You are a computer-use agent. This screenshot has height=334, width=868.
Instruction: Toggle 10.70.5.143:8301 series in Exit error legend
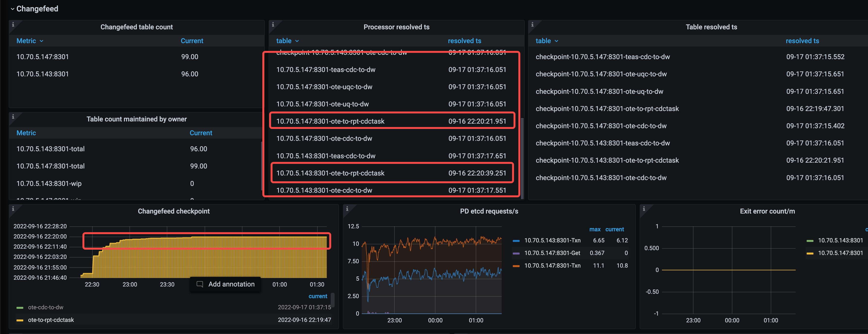coord(840,240)
